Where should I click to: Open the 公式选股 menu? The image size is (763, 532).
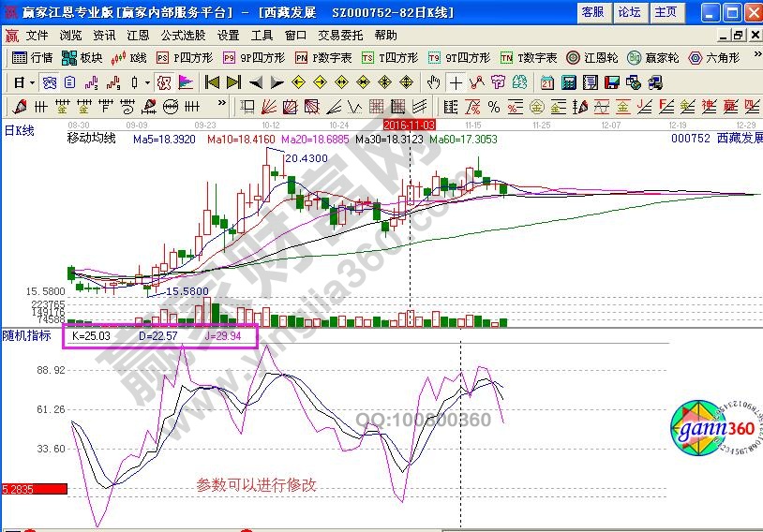[x=183, y=36]
